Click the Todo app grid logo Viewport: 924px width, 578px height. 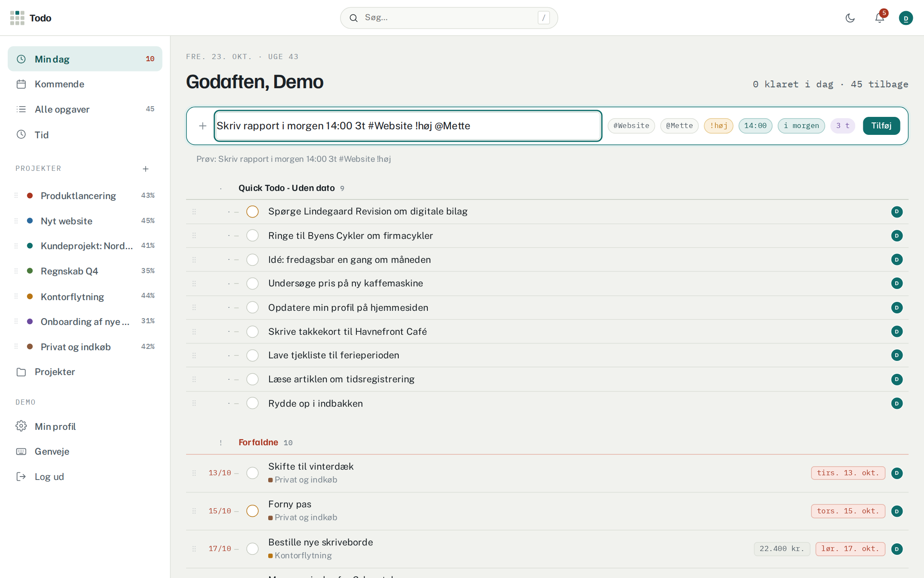point(17,18)
